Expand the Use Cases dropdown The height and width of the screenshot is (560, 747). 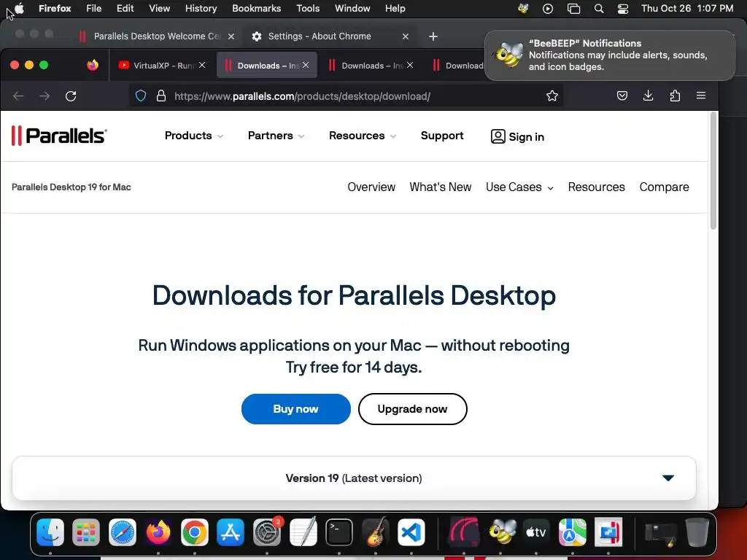(x=519, y=187)
